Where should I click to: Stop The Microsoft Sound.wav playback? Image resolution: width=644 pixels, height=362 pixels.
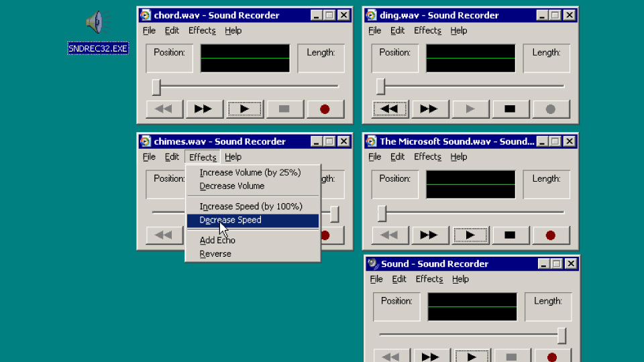tap(510, 235)
